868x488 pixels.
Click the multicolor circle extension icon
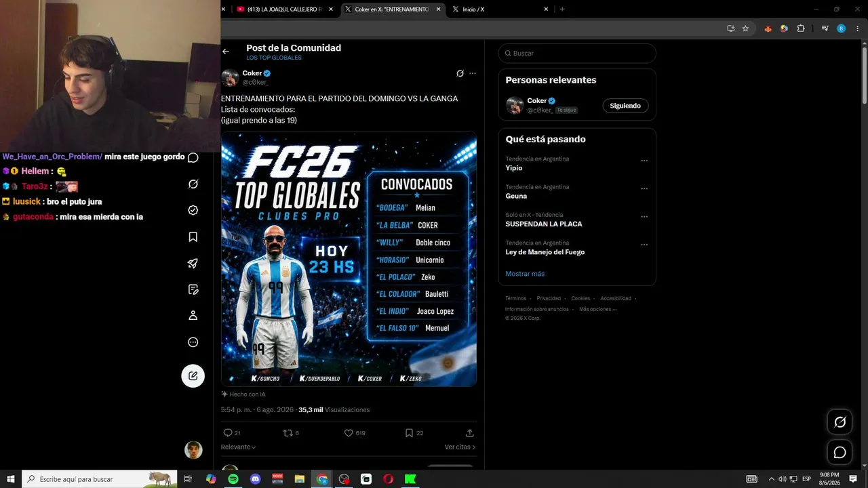tap(784, 28)
